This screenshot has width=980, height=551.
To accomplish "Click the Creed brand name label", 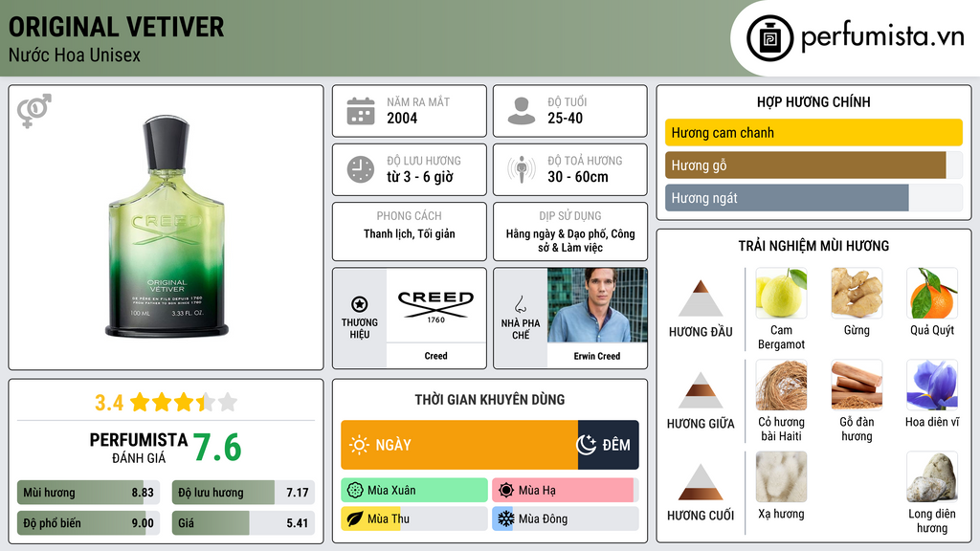I will (x=435, y=356).
